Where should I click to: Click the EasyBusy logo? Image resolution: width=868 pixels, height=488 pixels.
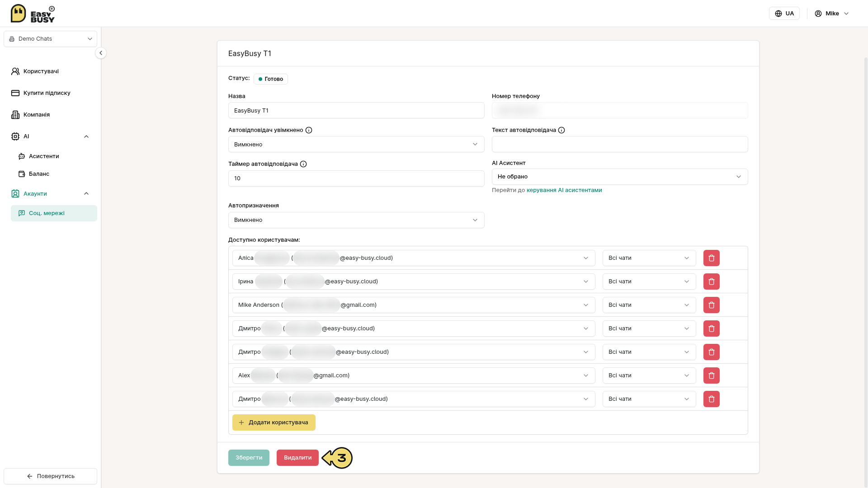33,14
